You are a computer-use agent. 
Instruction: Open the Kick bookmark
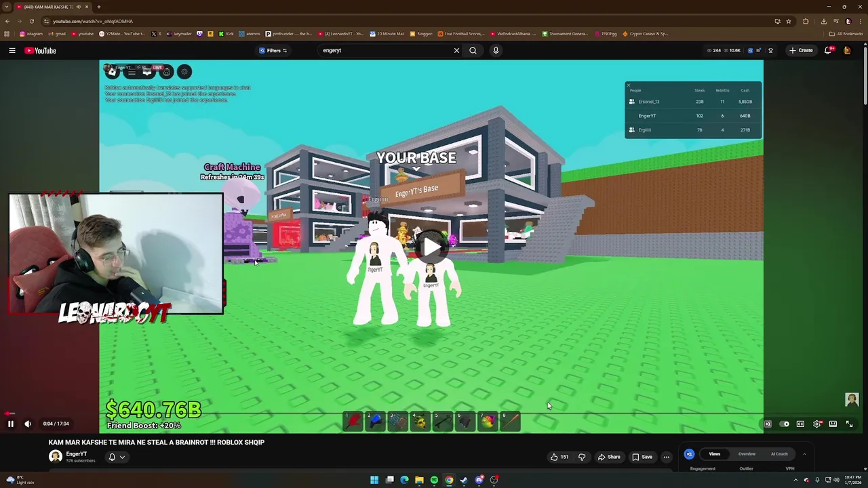(x=226, y=33)
